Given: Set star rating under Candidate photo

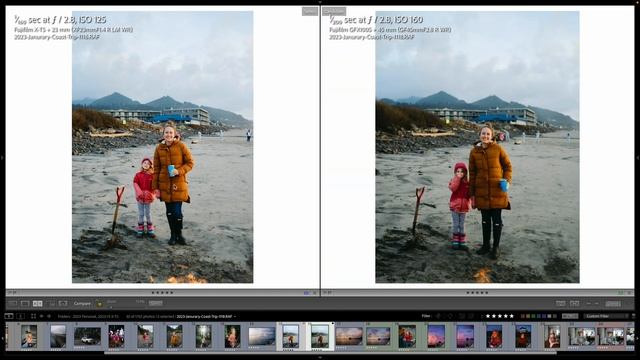Looking at the screenshot, I should [x=477, y=293].
